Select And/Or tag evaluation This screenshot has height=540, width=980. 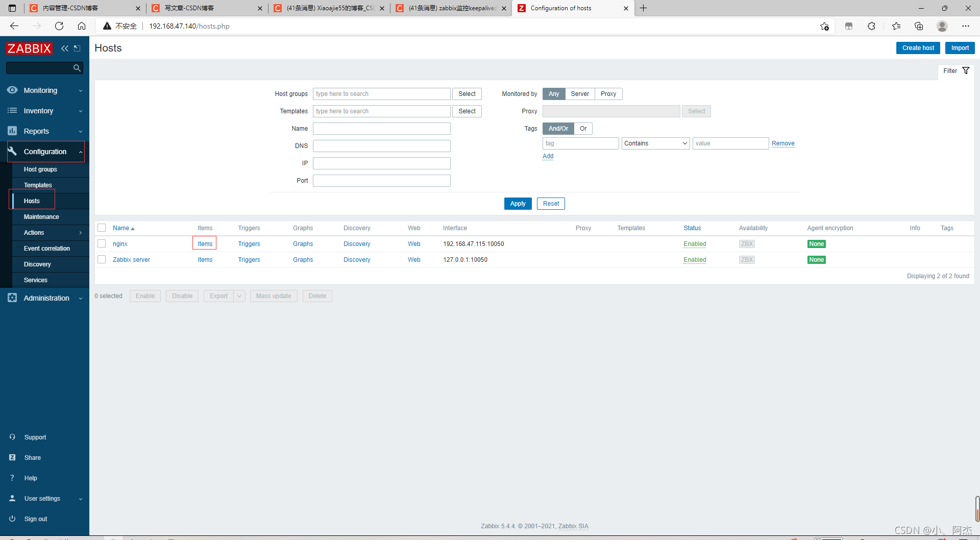click(x=558, y=129)
